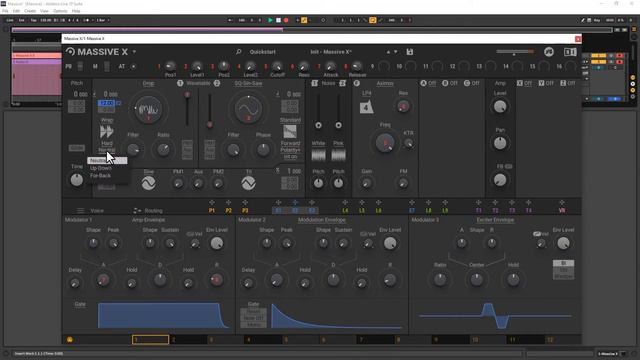This screenshot has height=360, width=640.
Task: Click the White noise waveform thumbnail
Action: (x=318, y=155)
